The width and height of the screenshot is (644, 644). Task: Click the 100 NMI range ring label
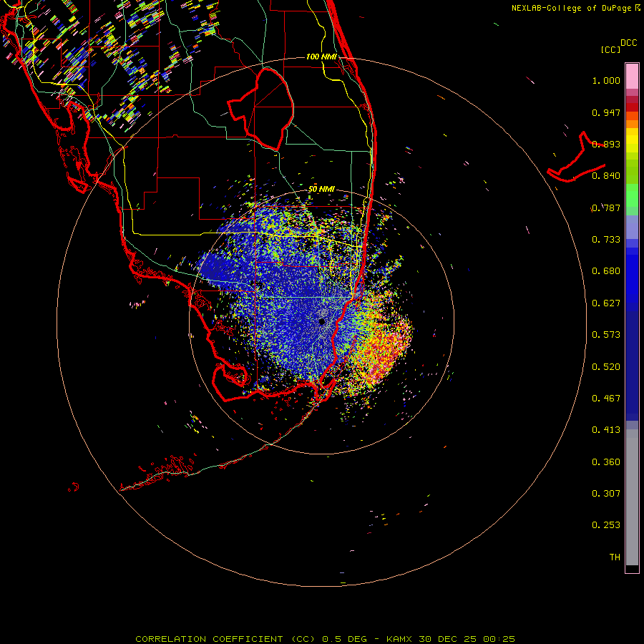coord(321,57)
